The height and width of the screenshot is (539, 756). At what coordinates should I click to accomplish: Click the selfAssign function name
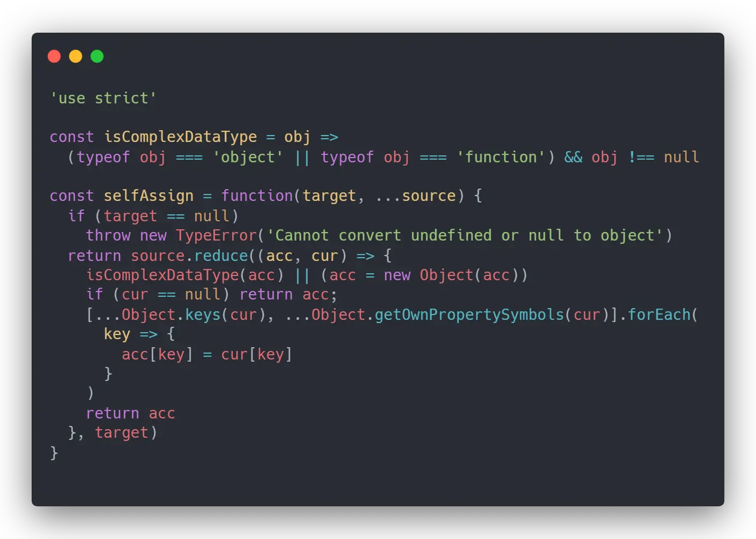click(x=149, y=196)
